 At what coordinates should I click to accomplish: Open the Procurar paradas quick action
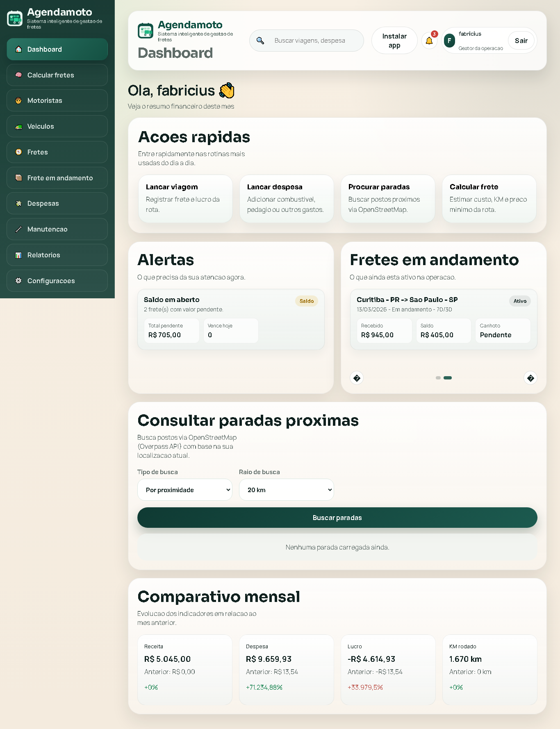click(x=388, y=199)
